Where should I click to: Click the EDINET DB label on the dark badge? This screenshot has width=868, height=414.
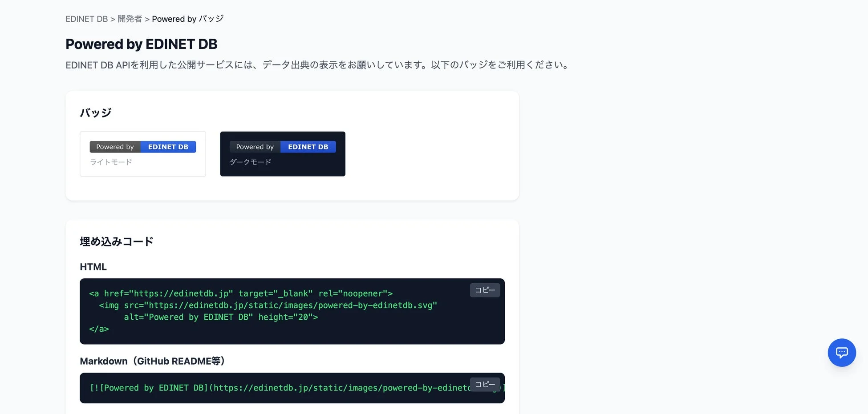(x=308, y=147)
